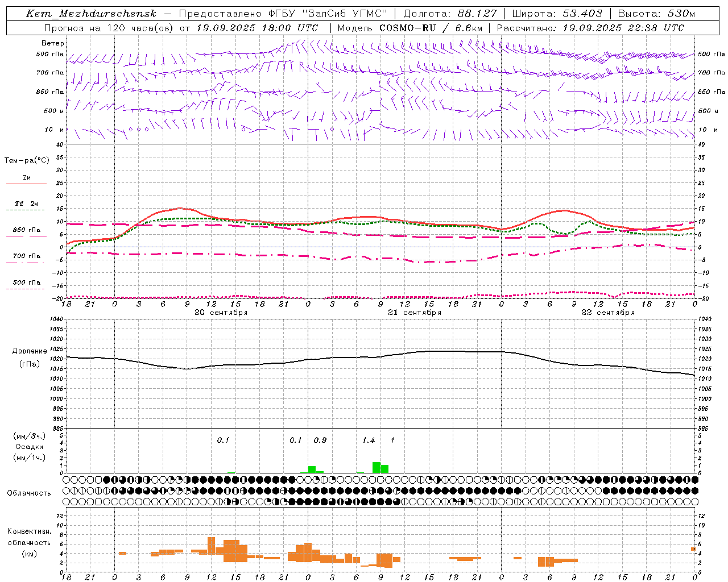Click the 1.4 precipitation amount value
Screen dimensions: 728x582
click(x=369, y=440)
